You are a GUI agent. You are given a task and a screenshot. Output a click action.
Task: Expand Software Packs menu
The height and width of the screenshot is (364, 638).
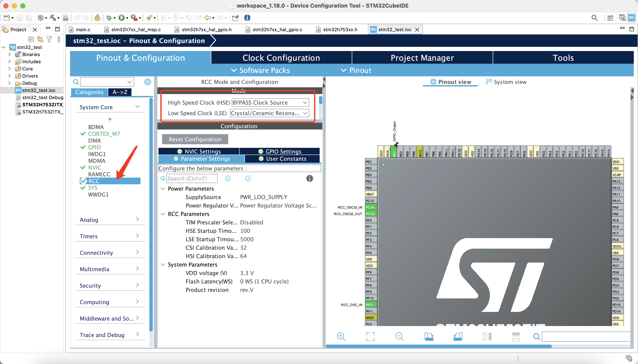coord(260,70)
